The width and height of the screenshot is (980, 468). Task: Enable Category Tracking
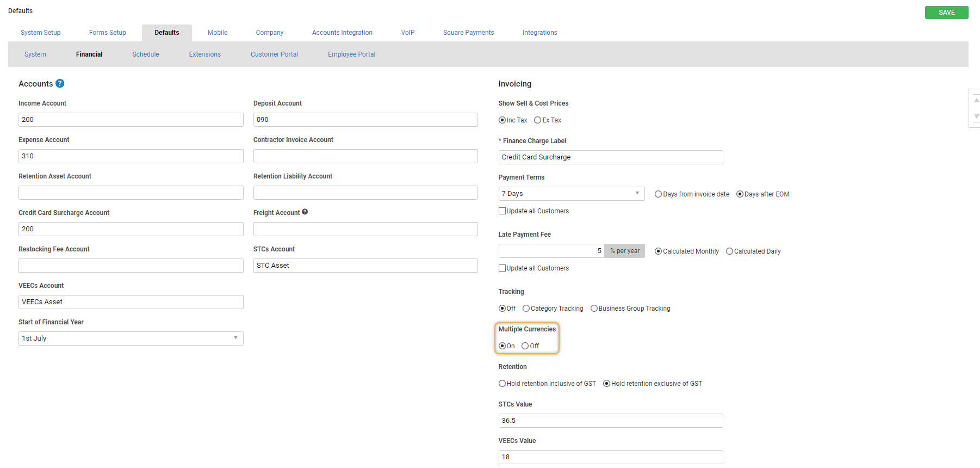pyautogui.click(x=526, y=309)
